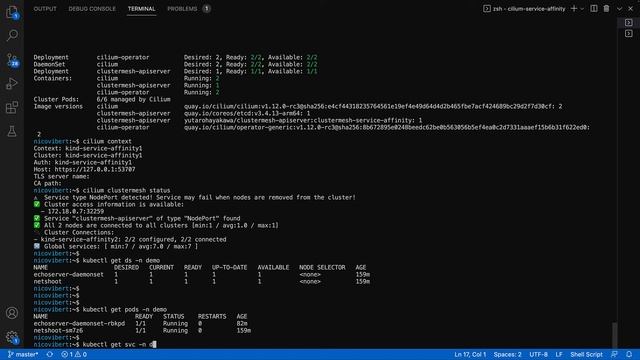Click the zsh cilium-service-affinity terminal label
640x360 pixels.
[524, 9]
